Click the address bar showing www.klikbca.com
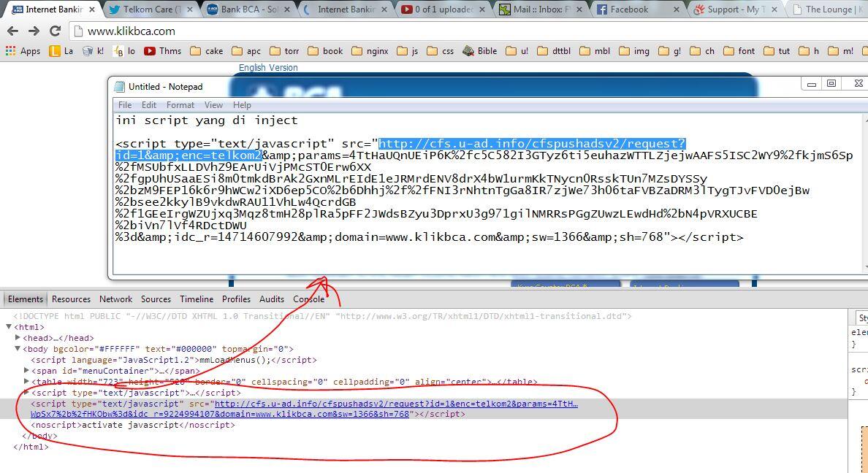This screenshot has width=868, height=473. [468, 31]
